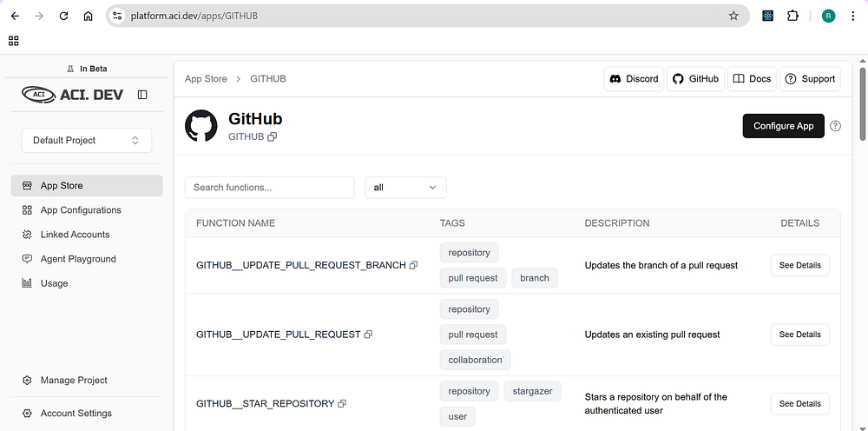Click the GITHUB__STAR_REPOSITORY function name text
The width and height of the screenshot is (868, 431).
click(x=266, y=404)
